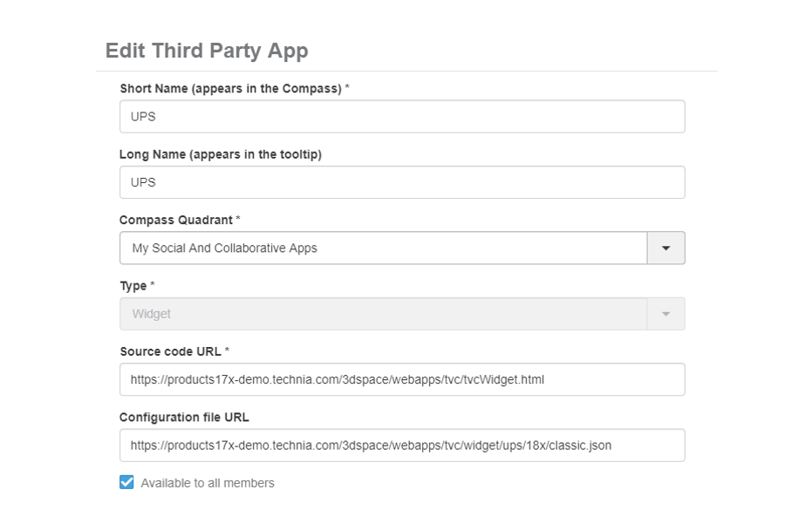Click the 'Available to all members' label
812x517 pixels.
[x=208, y=483]
